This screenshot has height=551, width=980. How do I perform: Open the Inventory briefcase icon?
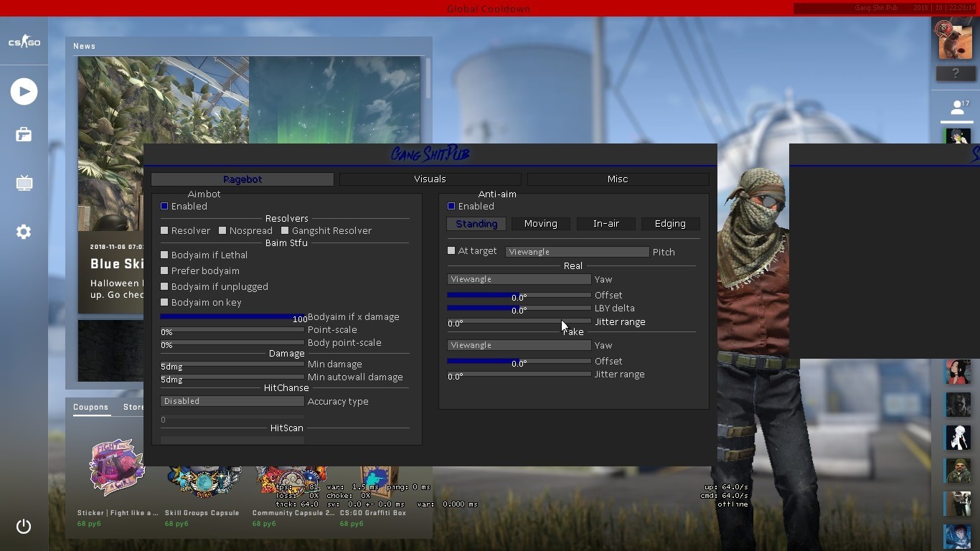24,135
